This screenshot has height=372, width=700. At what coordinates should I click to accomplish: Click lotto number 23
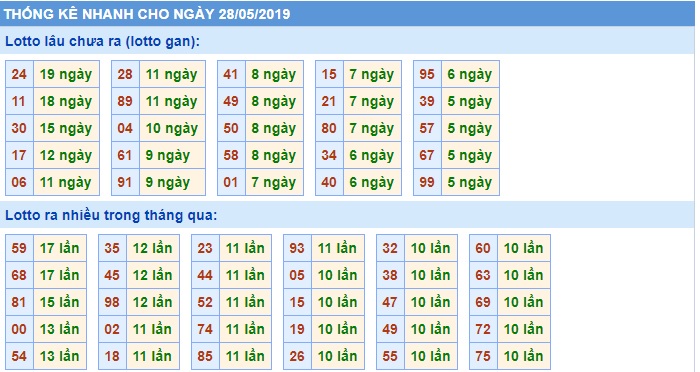[205, 248]
